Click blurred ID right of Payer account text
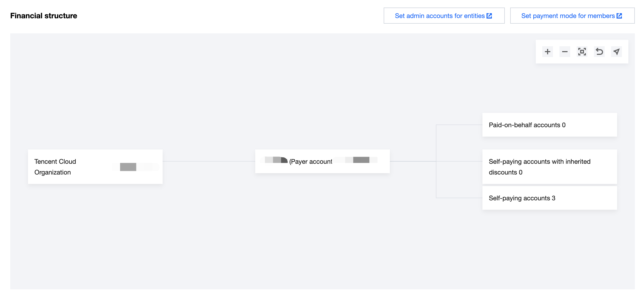 pos(361,160)
